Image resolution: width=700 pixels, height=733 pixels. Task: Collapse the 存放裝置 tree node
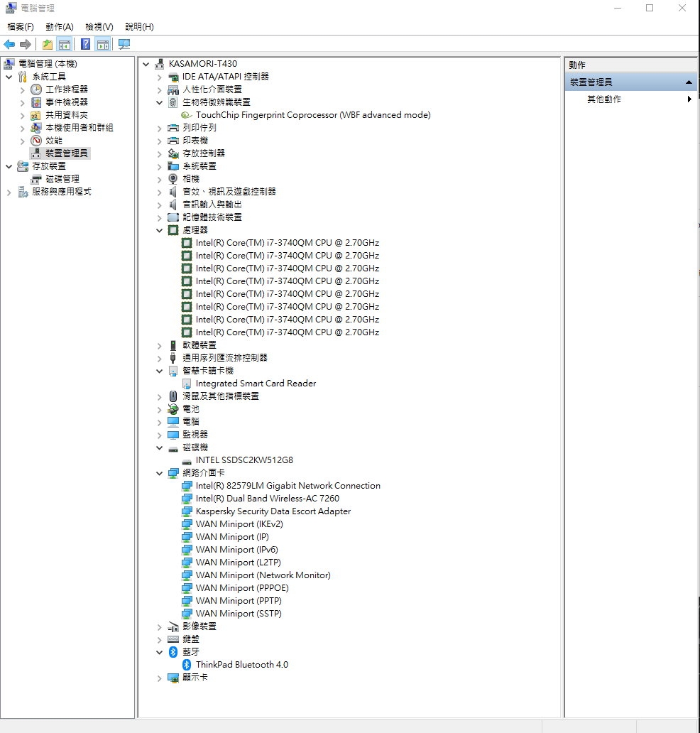point(9,166)
